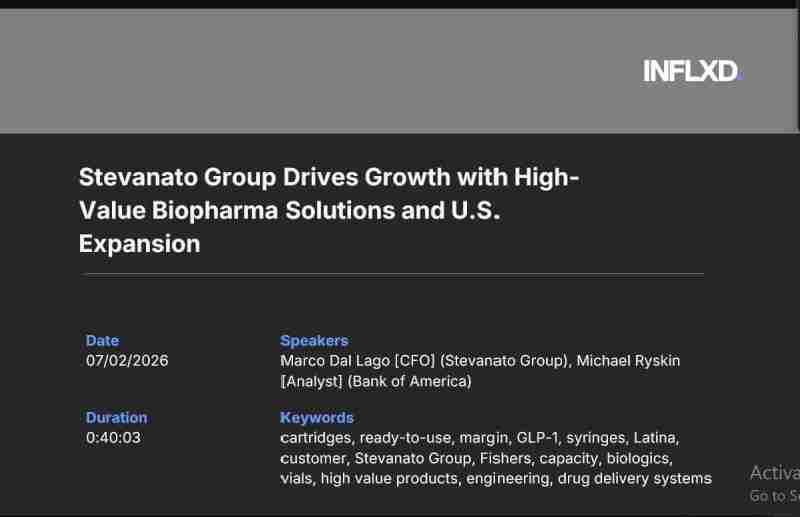Click the biologics keyword
This screenshot has height=517, width=800.
tap(637, 458)
